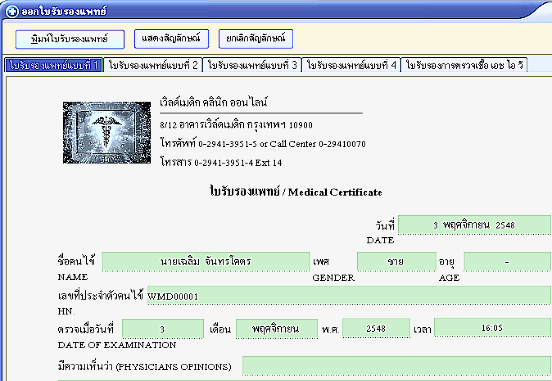This screenshot has width=552, height=381.
Task: Click the พิมพ์ใบรับรองแพทย์ print button
Action: pos(70,39)
